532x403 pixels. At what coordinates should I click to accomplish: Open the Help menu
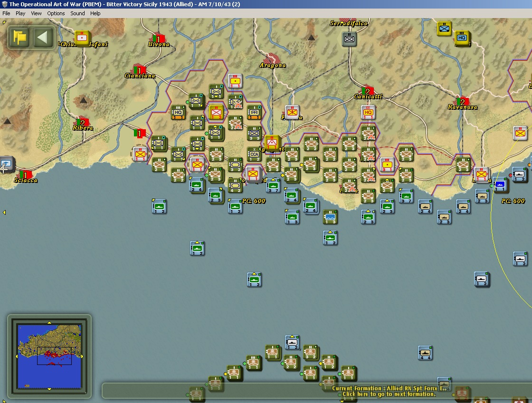[95, 13]
